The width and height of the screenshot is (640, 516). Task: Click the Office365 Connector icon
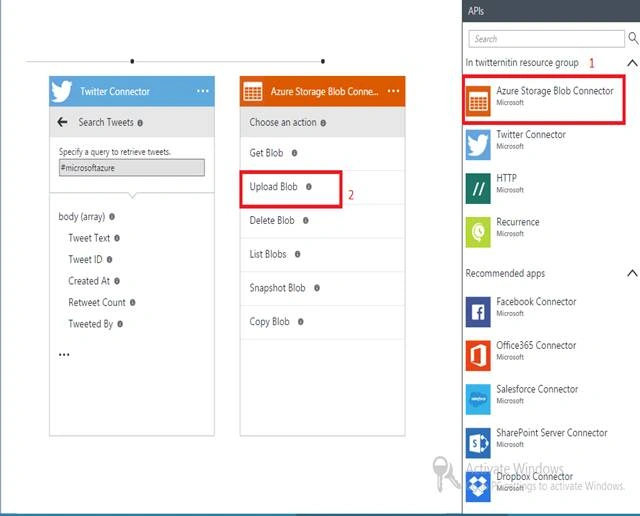(x=478, y=356)
